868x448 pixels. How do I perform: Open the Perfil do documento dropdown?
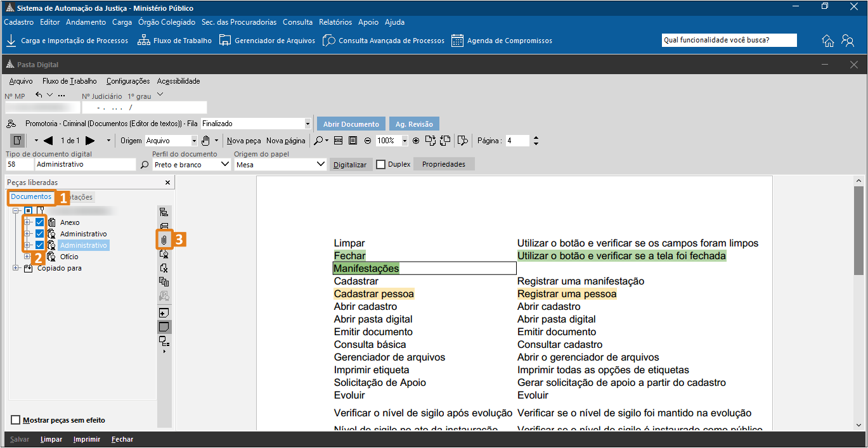pyautogui.click(x=224, y=165)
